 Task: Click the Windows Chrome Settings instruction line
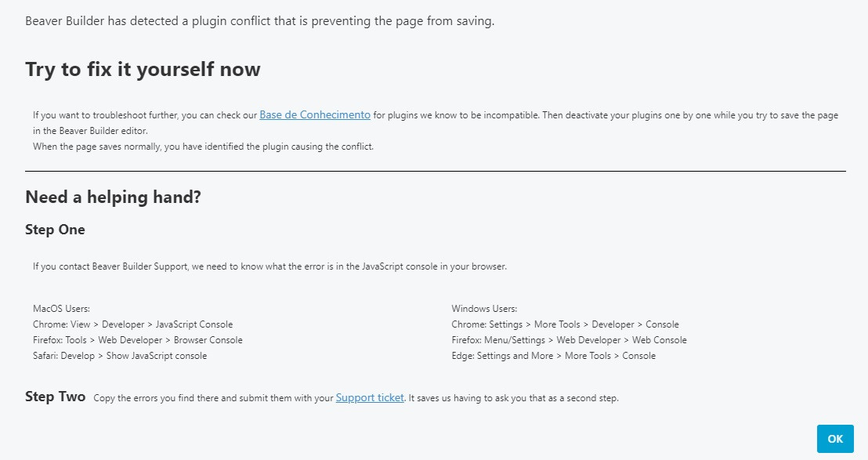[x=565, y=324]
